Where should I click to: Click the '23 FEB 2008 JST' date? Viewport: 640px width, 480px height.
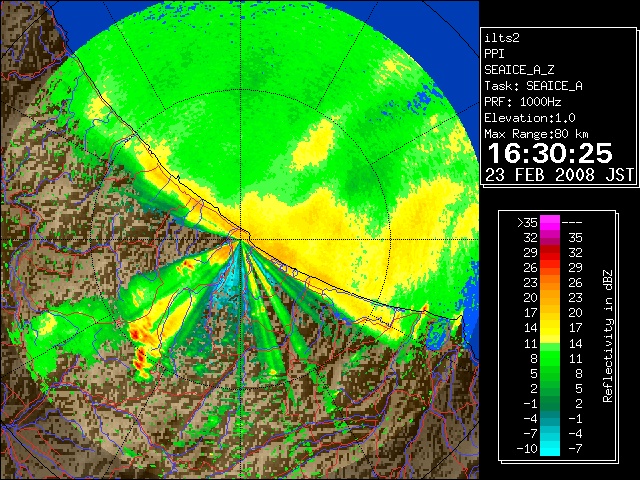tap(560, 175)
